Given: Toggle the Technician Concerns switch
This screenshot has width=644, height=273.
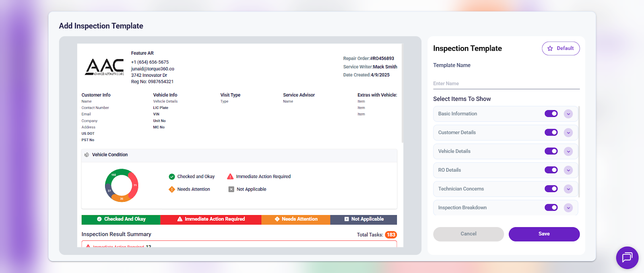Looking at the screenshot, I should coord(551,189).
